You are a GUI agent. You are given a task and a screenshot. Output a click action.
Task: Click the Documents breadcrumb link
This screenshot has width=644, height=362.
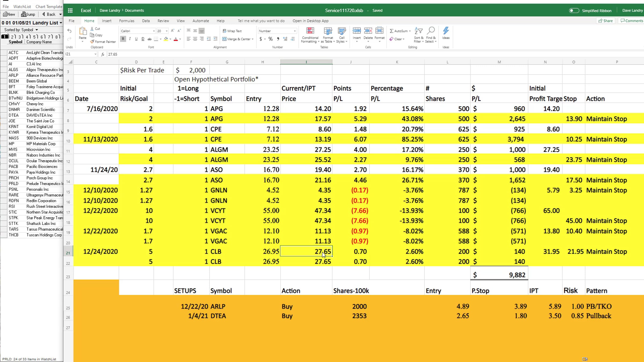pos(134,10)
